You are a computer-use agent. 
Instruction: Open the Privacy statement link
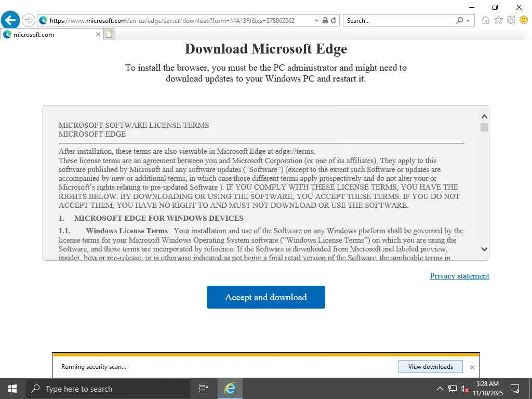459,276
